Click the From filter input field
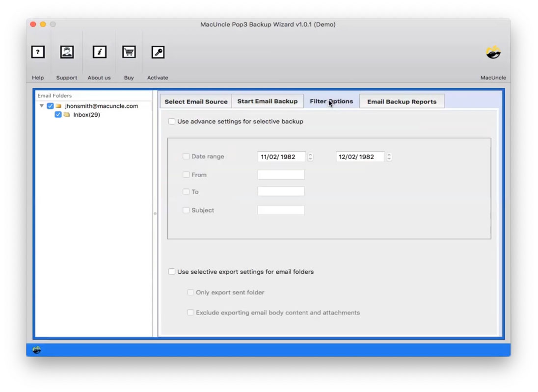Screen dimensions: 538x392 pyautogui.click(x=281, y=174)
